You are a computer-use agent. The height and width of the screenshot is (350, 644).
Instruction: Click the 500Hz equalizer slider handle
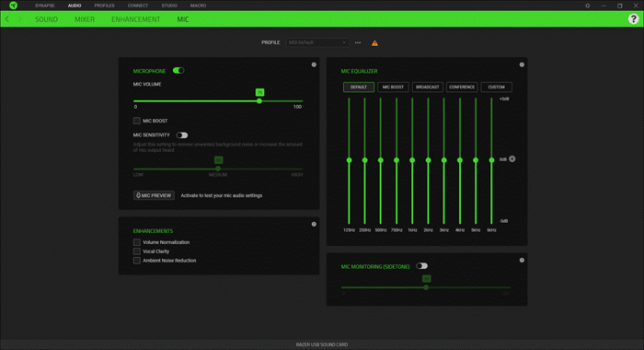381,160
